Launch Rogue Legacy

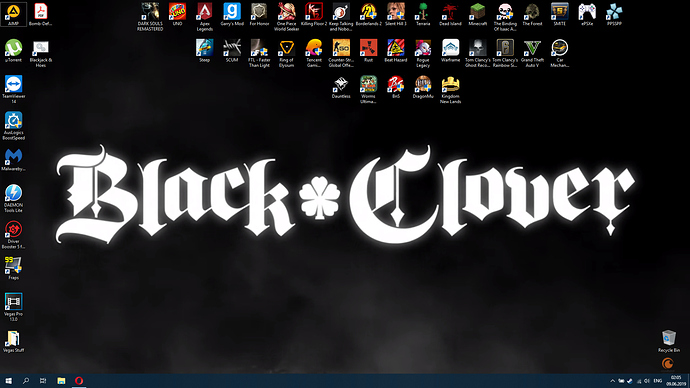[423, 53]
